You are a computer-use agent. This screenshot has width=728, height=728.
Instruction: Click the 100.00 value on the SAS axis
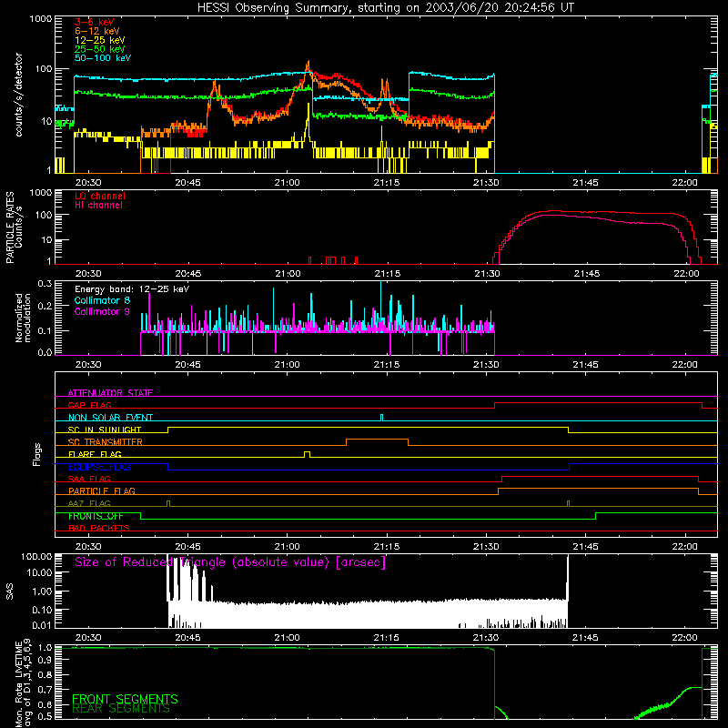(36, 557)
